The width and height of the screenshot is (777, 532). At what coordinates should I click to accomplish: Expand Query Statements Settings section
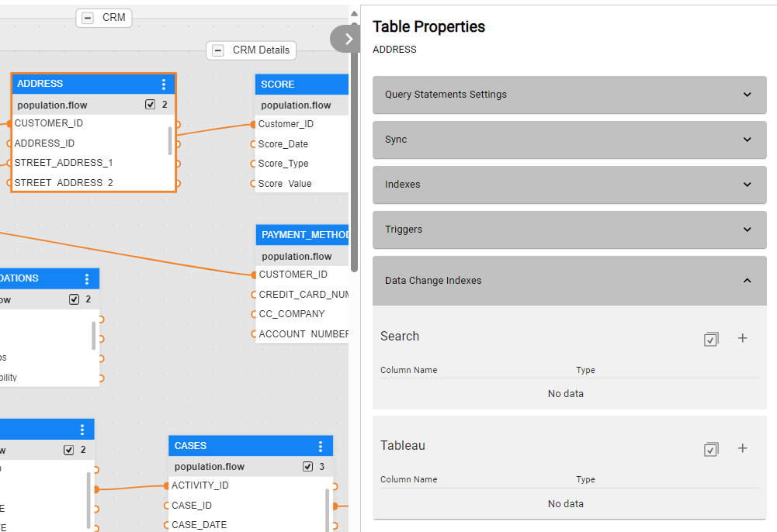[x=569, y=95]
